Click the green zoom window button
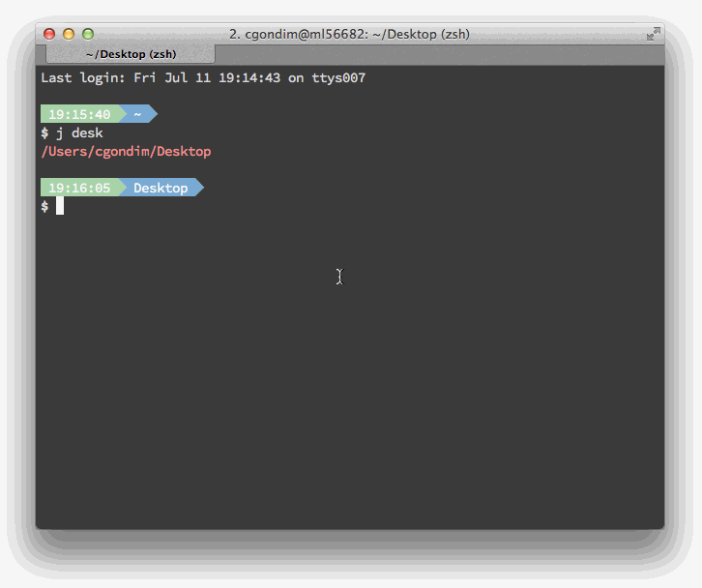Screen dimensions: 702x588 88,34
